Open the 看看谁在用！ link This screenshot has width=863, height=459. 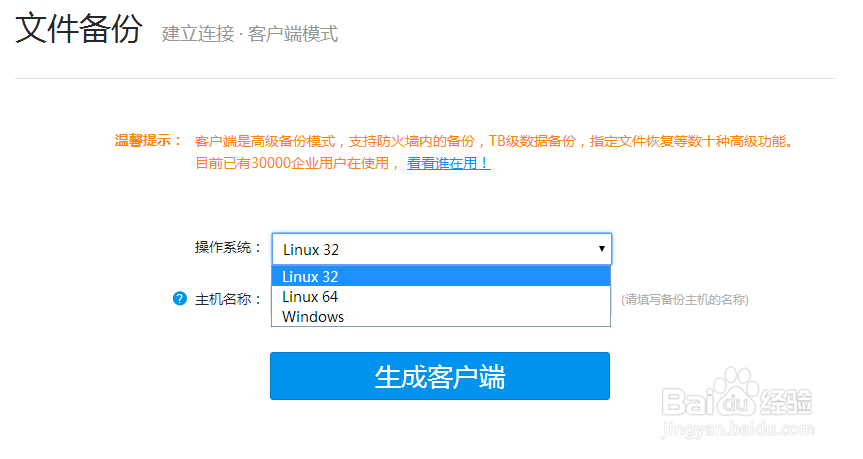pyautogui.click(x=448, y=163)
